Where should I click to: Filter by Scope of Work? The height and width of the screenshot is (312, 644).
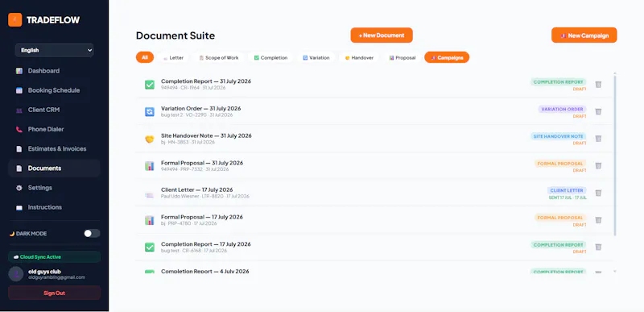[x=218, y=57]
